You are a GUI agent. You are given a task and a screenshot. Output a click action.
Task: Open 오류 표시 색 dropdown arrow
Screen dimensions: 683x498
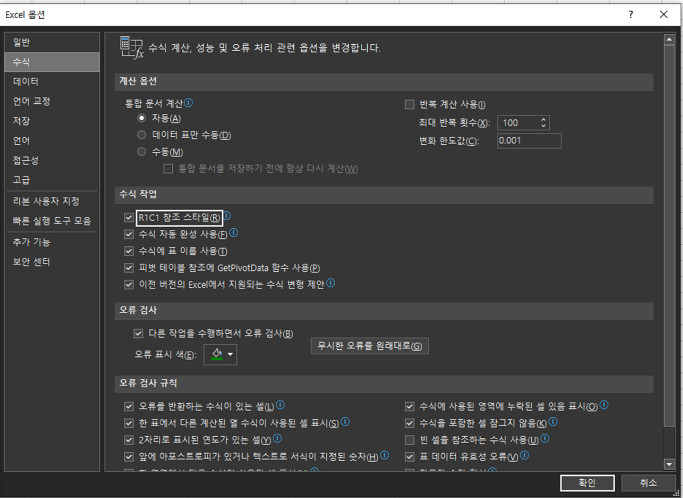point(230,354)
